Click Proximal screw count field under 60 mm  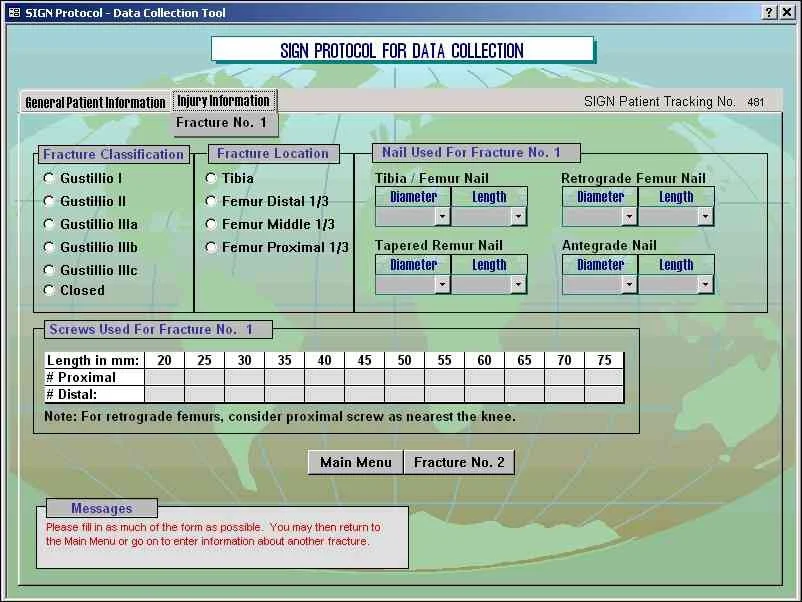484,377
